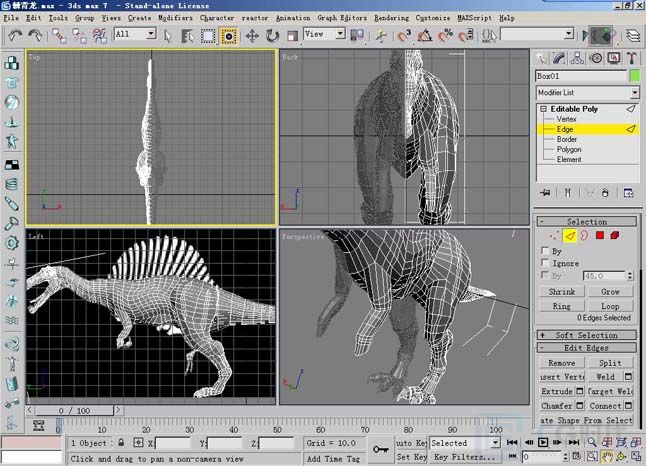The width and height of the screenshot is (646, 466).
Task: Click the green object color swatch
Action: click(x=635, y=76)
